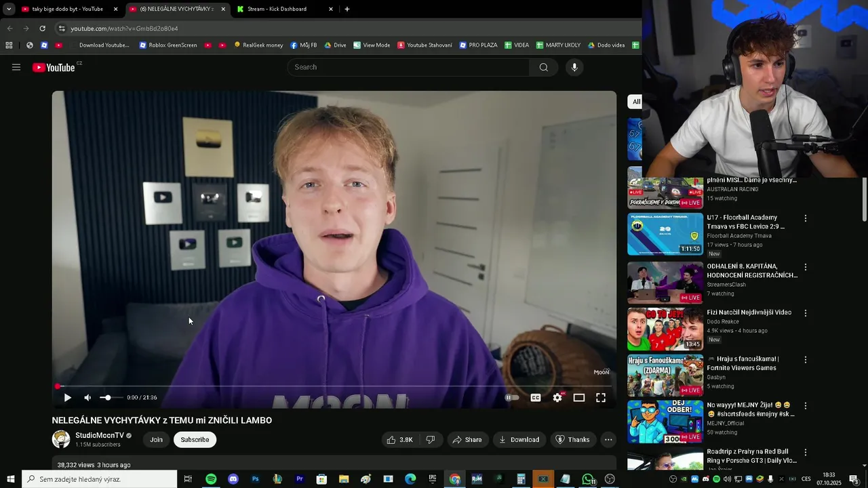The image size is (868, 488).
Task: Open Download Youtube bookmark
Action: point(100,45)
